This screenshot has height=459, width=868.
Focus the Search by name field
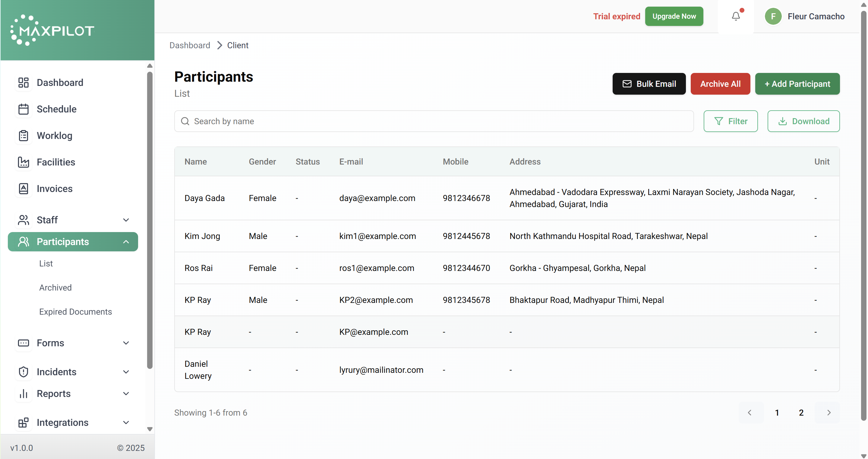[434, 121]
